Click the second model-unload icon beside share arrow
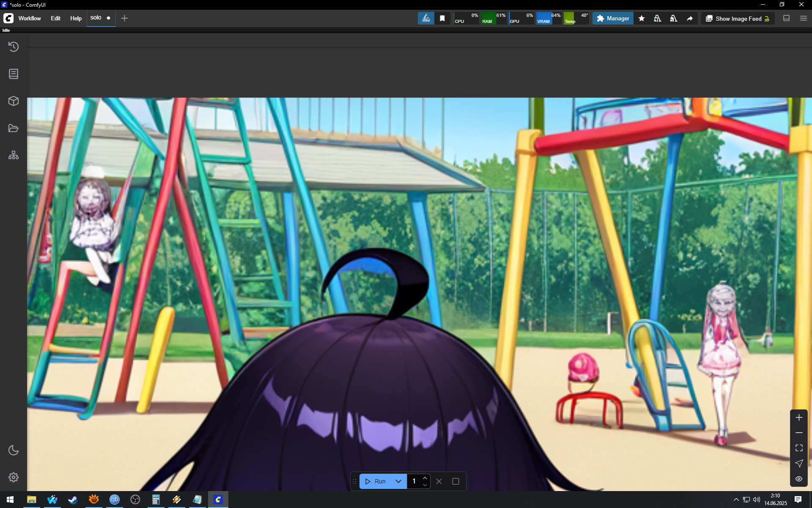Viewport: 812px width, 508px height. (674, 18)
